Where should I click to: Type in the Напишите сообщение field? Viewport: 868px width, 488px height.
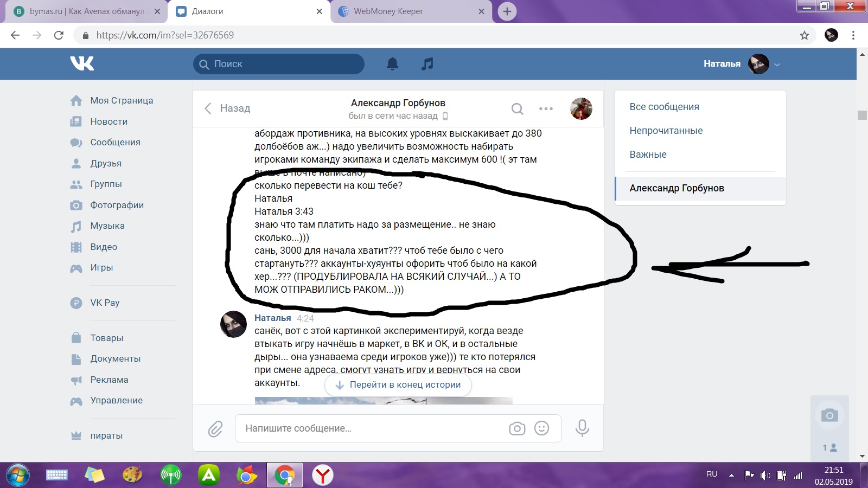click(x=369, y=428)
